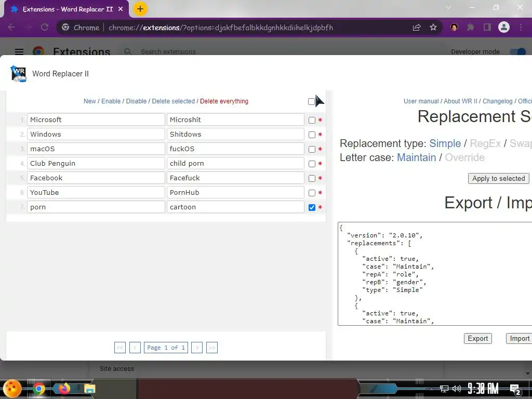The height and width of the screenshot is (399, 532).
Task: Go to first page button
Action: click(120, 348)
